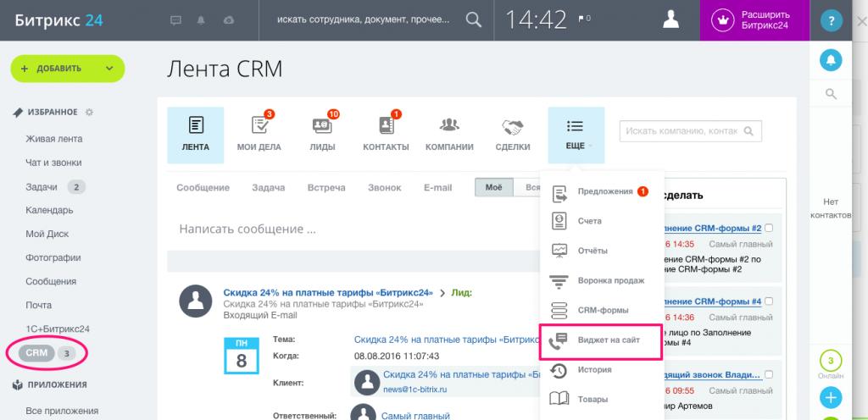Expand the Ещё dropdown menu
868x420 pixels.
click(576, 135)
